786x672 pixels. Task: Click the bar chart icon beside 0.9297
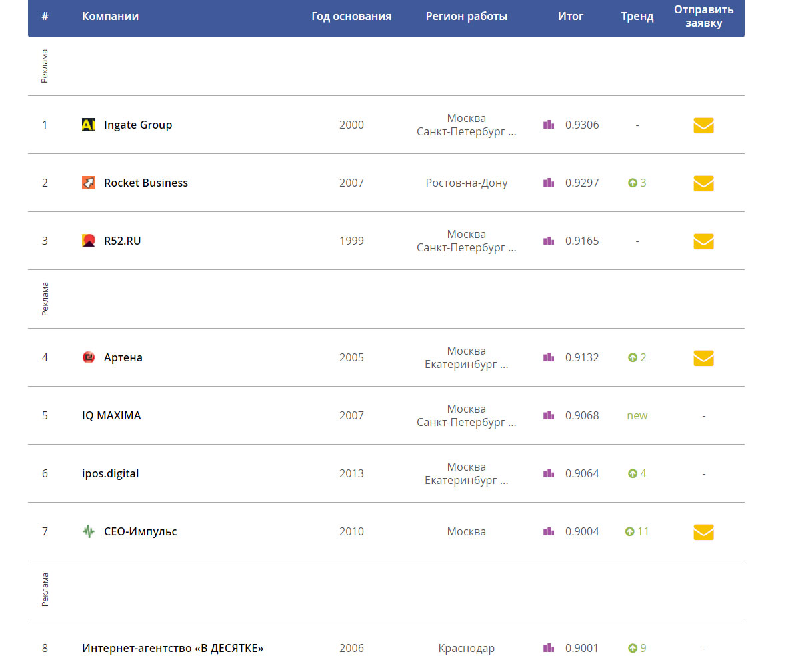pyautogui.click(x=549, y=183)
